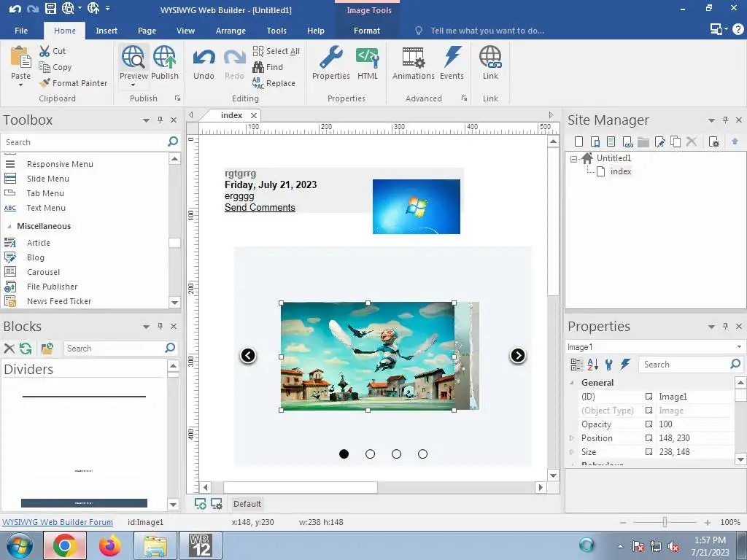Select the index document tab
The image size is (747, 560).
click(x=231, y=115)
